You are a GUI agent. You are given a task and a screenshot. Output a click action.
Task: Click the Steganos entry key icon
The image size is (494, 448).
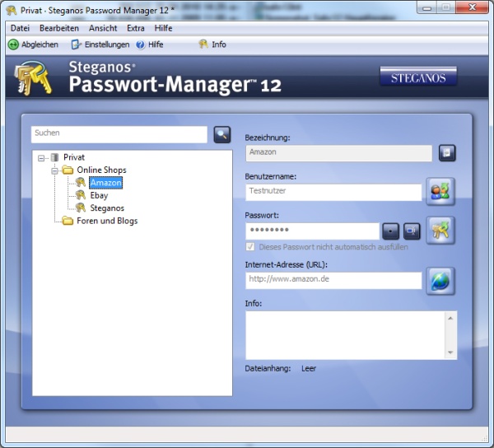point(81,208)
